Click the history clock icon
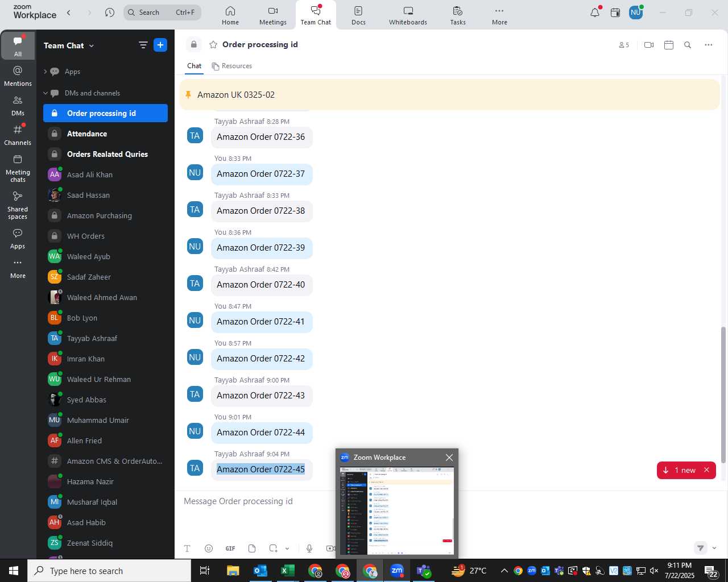Image resolution: width=728 pixels, height=582 pixels. click(110, 13)
